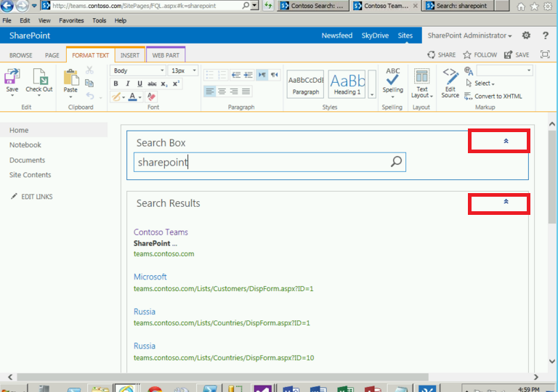Switch to the BROWSE tab
This screenshot has width=558, height=392.
[20, 55]
